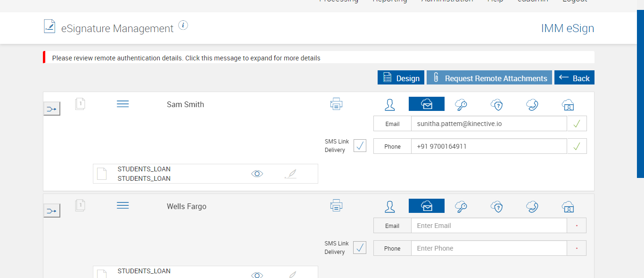
Task: Select the person silhouette icon for Wells Fargo
Action: click(x=390, y=206)
